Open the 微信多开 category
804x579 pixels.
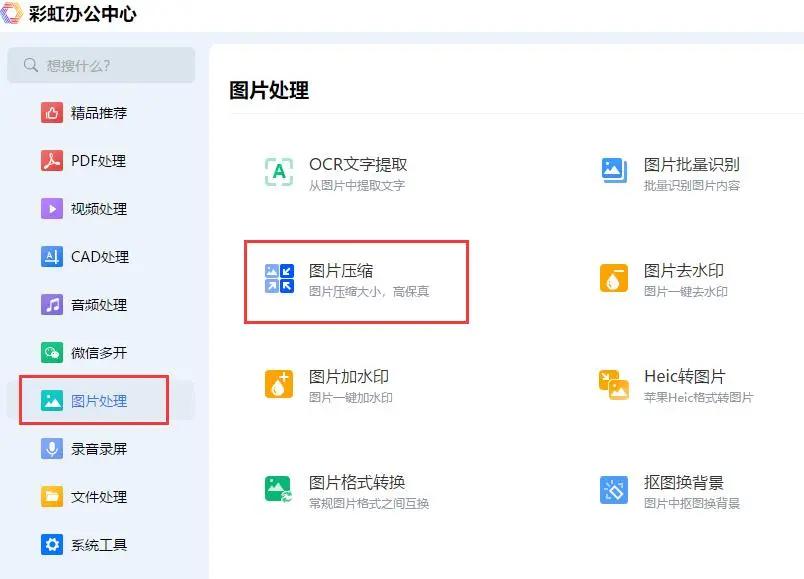coord(51,352)
